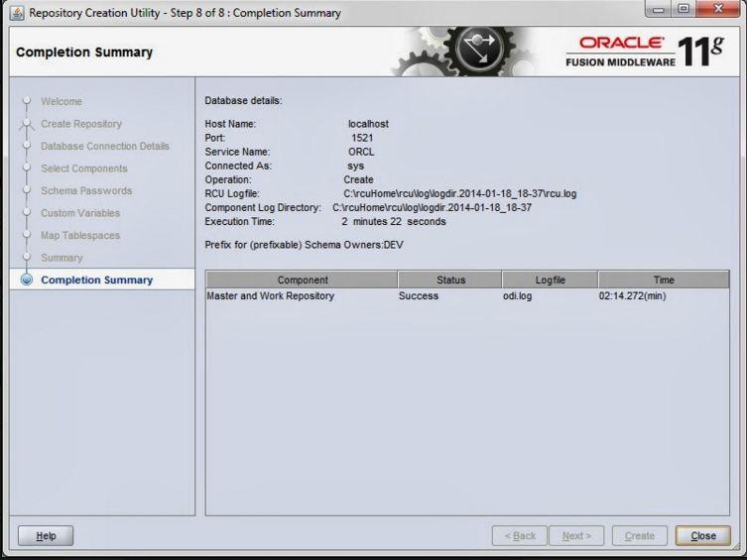Click the Oracle Fusion Middleware 11g logo
Image resolution: width=747 pixels, height=560 pixels.
pos(645,52)
